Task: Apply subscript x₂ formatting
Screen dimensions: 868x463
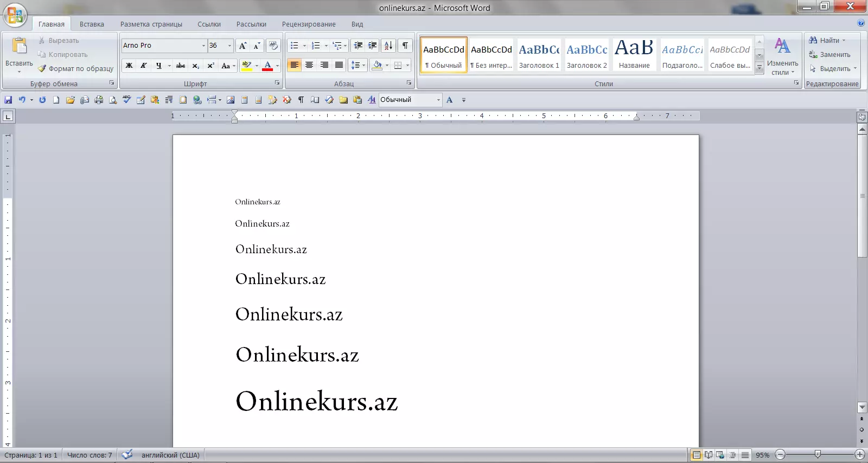Action: [x=196, y=66]
